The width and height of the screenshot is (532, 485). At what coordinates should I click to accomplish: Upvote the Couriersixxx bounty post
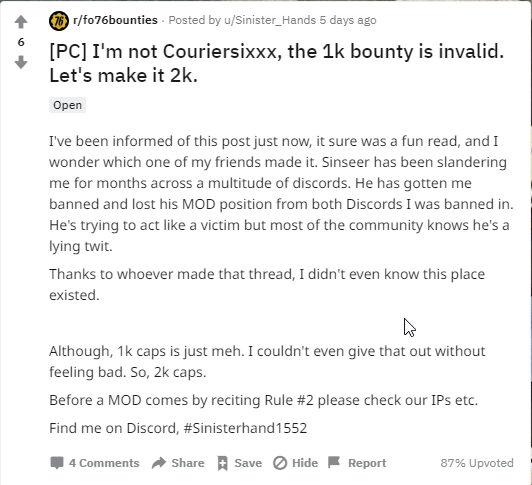21,22
